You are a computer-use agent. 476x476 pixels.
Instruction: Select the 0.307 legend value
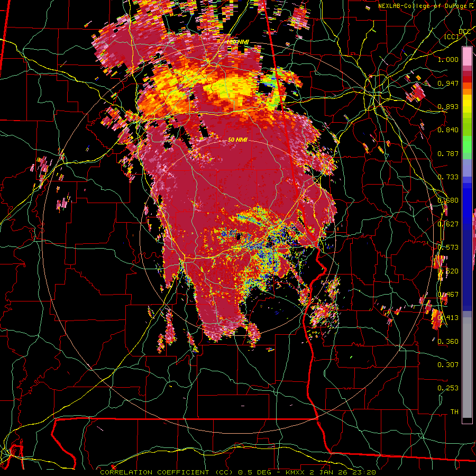tap(448, 364)
